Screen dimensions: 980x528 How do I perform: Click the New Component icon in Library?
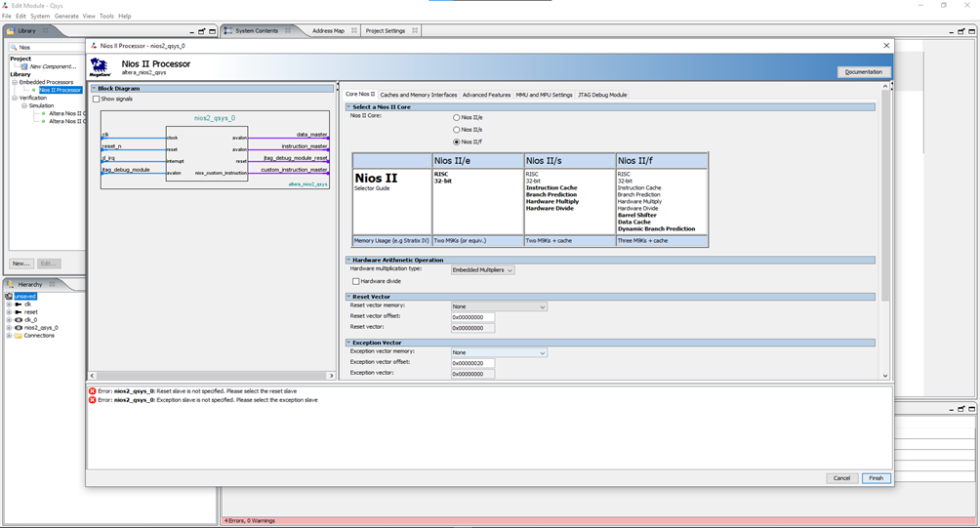coord(24,66)
